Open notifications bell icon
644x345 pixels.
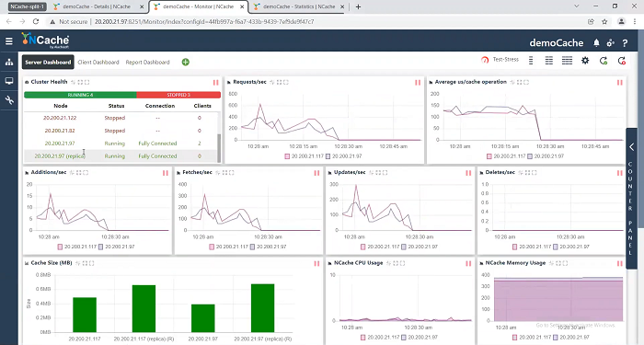(x=596, y=42)
